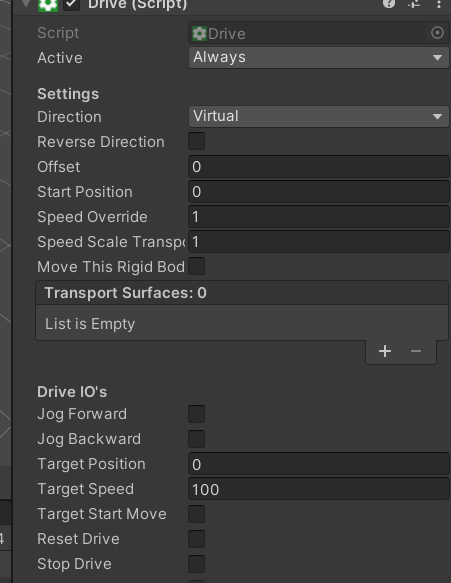The height and width of the screenshot is (583, 451).
Task: Tick the Stop Drive checkbox
Action: (x=197, y=564)
